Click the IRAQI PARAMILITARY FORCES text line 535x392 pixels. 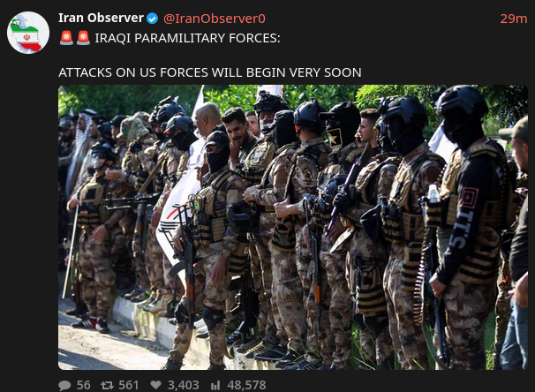[187, 38]
